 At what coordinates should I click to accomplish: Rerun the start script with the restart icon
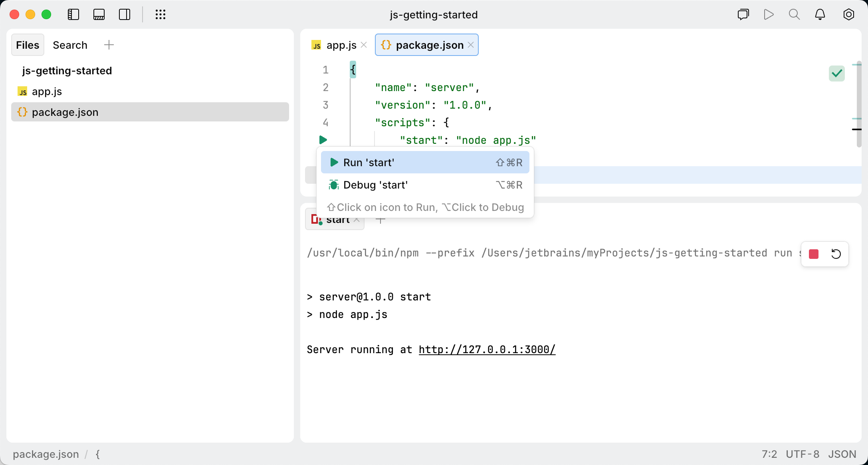[836, 254]
